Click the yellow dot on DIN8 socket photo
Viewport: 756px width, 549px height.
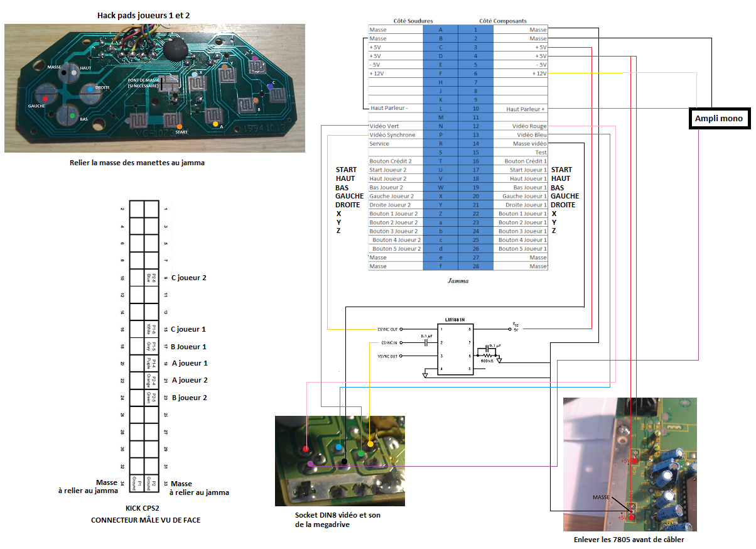370,444
